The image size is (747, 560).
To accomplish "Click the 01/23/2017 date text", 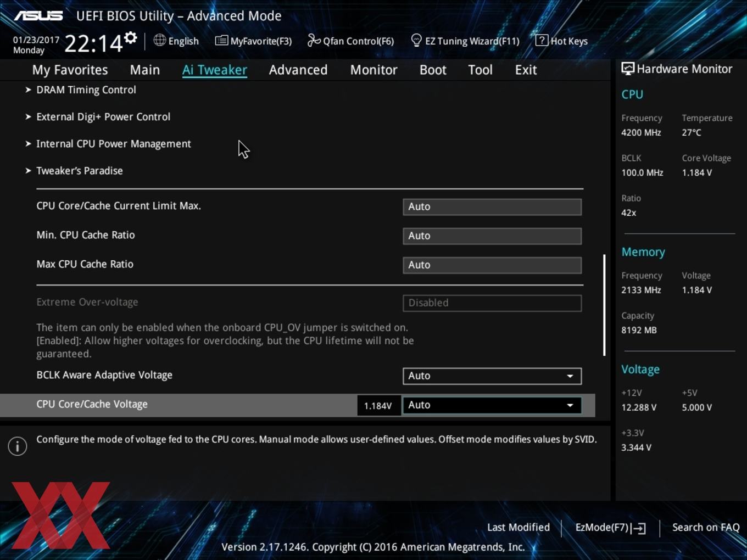I will pyautogui.click(x=36, y=40).
